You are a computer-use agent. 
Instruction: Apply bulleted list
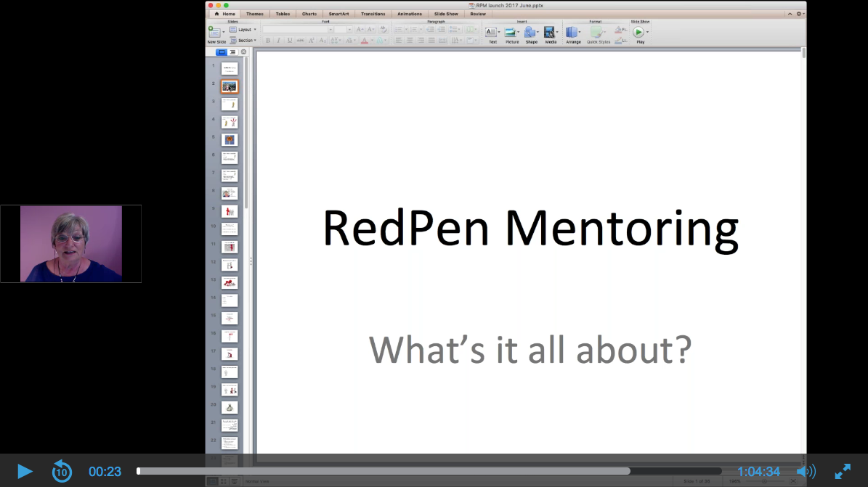click(399, 29)
